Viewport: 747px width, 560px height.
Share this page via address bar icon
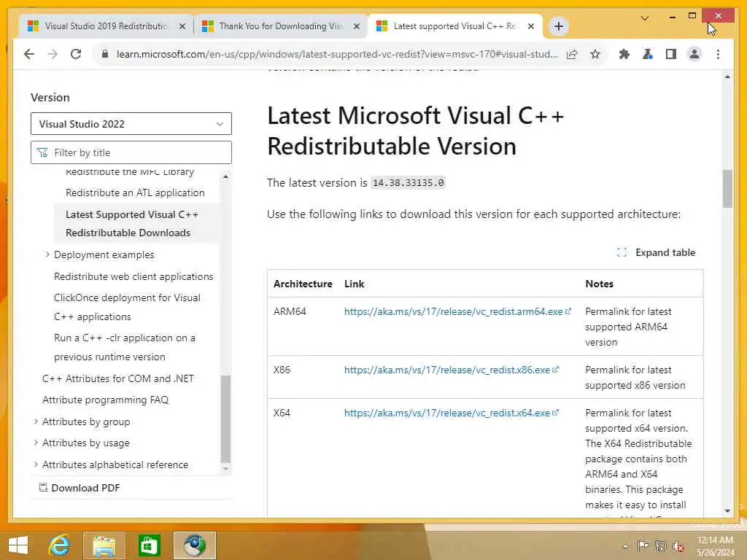572,54
